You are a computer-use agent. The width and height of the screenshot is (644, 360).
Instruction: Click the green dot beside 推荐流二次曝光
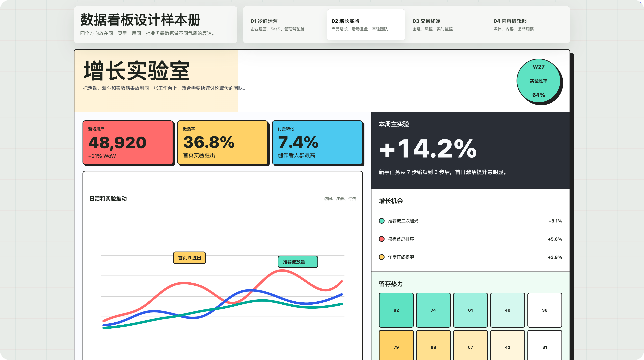click(x=382, y=221)
